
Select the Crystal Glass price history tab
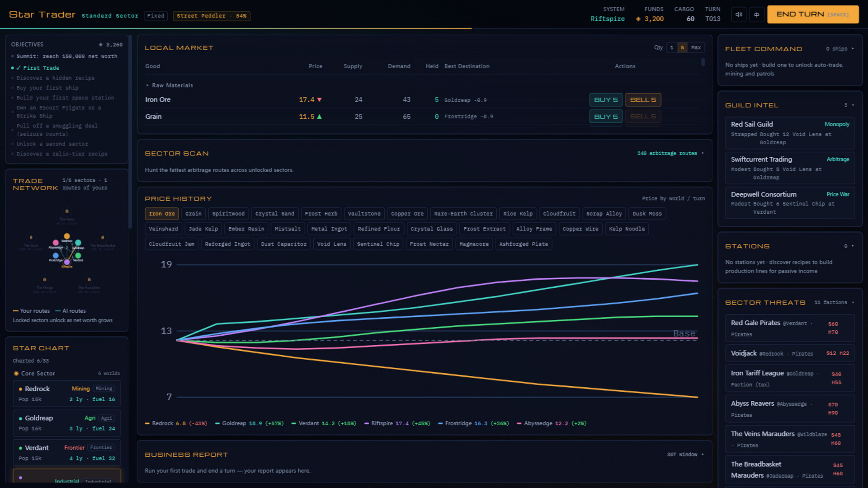pyautogui.click(x=432, y=229)
